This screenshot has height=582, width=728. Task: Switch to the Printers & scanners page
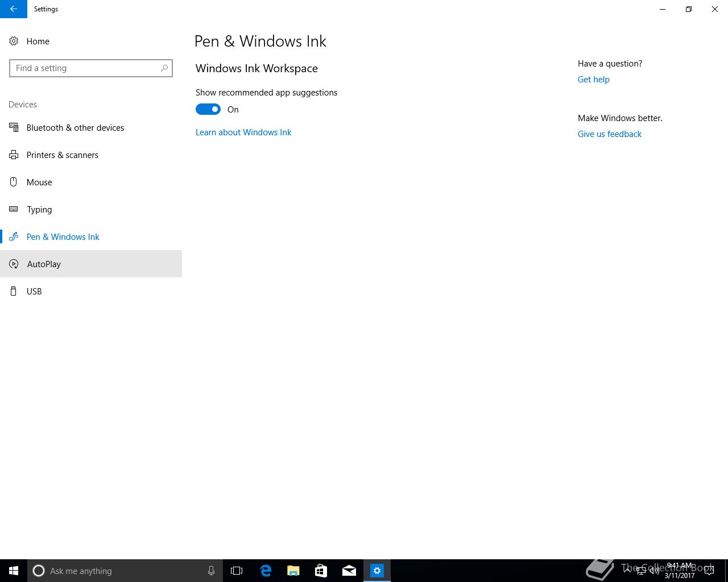click(x=63, y=155)
